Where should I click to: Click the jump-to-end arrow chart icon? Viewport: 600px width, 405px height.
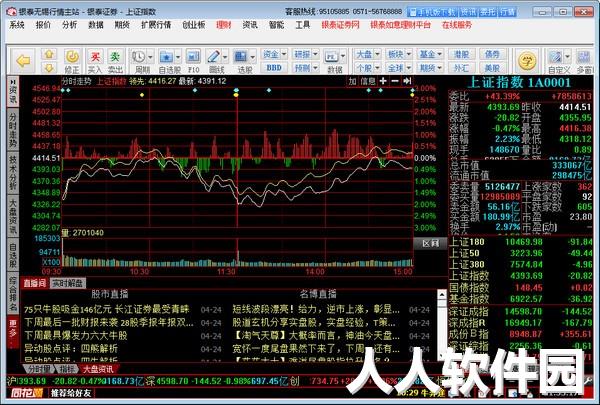(x=407, y=81)
